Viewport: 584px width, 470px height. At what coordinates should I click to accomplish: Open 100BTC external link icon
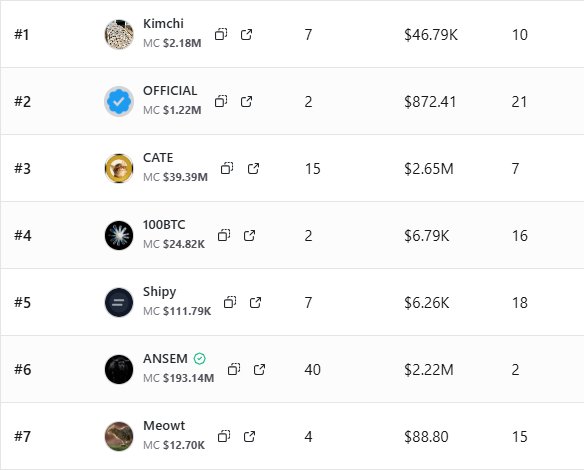[249, 235]
